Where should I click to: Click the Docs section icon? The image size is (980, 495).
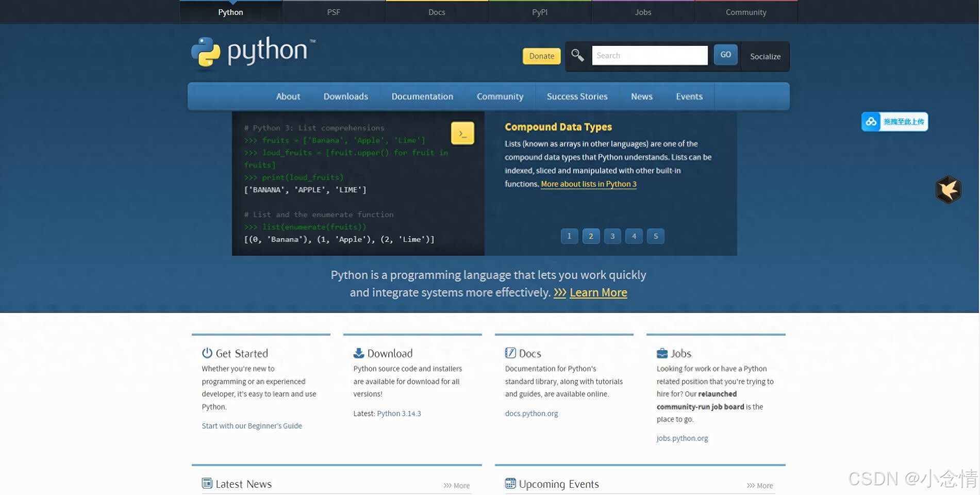[x=510, y=353]
